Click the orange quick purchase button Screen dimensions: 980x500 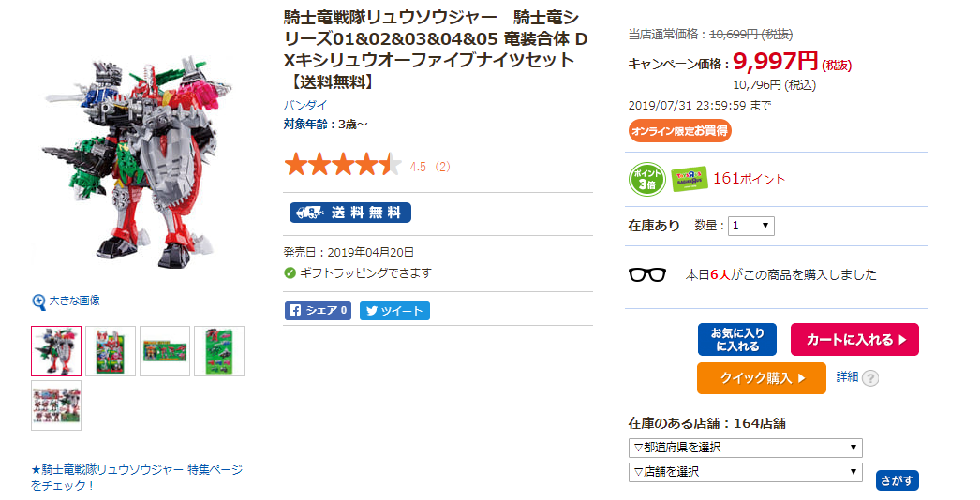[x=761, y=378]
